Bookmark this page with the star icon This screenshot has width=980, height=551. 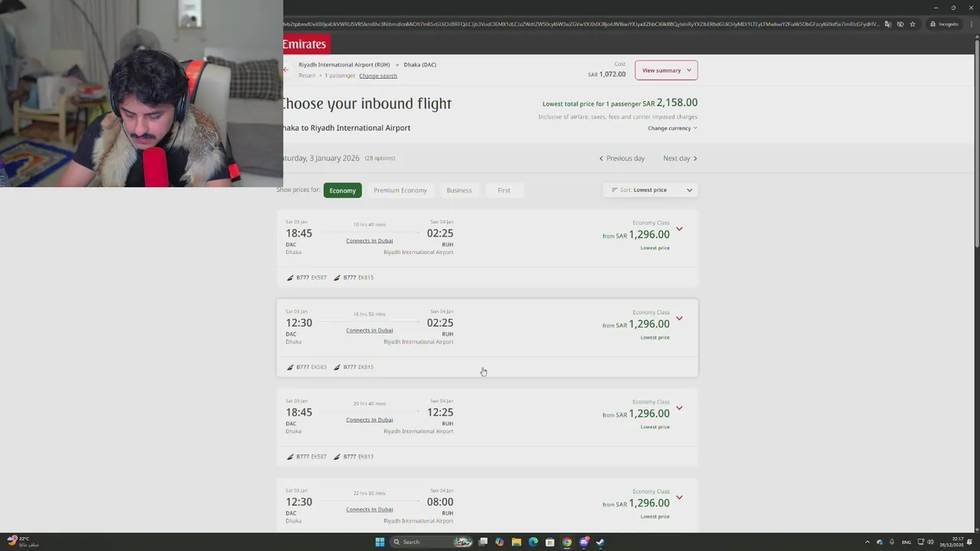[x=913, y=24]
